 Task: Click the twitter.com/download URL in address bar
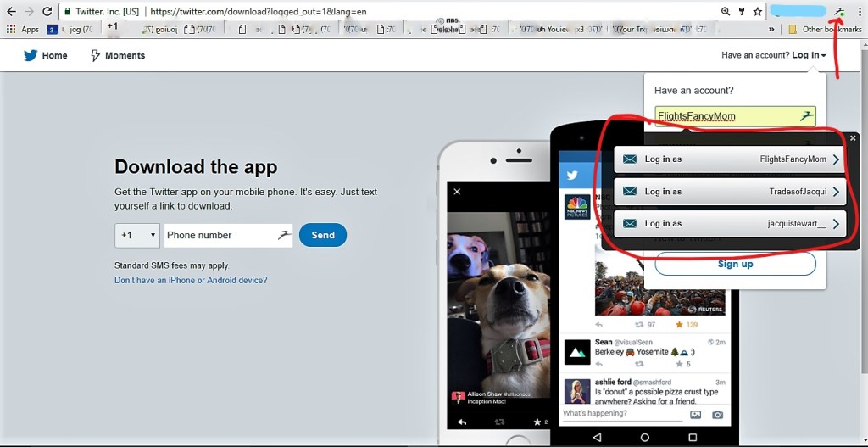click(258, 11)
